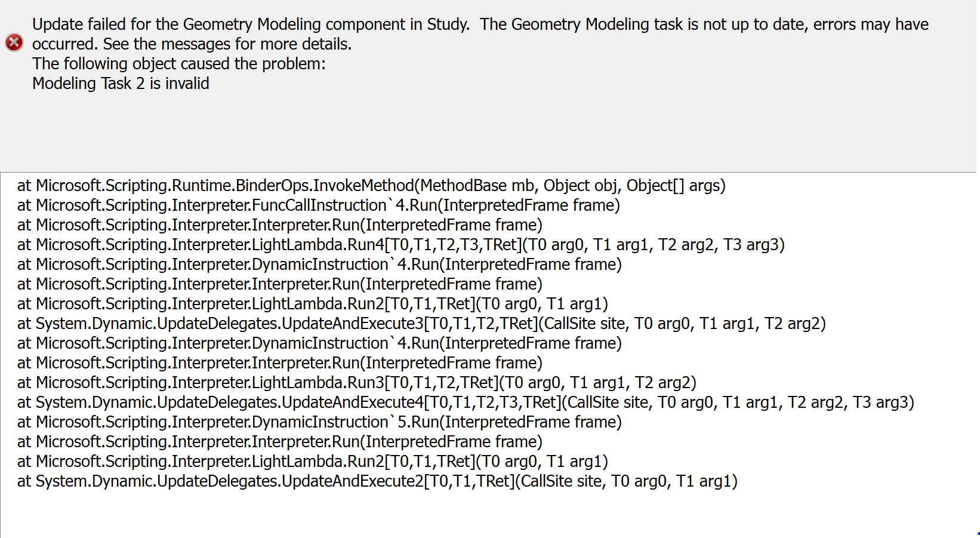This screenshot has height=538, width=980.
Task: Click the 'See the messages for more details' text
Action: tap(227, 44)
